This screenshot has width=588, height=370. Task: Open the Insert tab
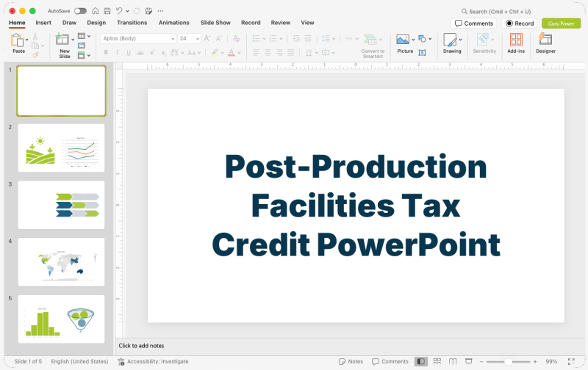pos(43,23)
